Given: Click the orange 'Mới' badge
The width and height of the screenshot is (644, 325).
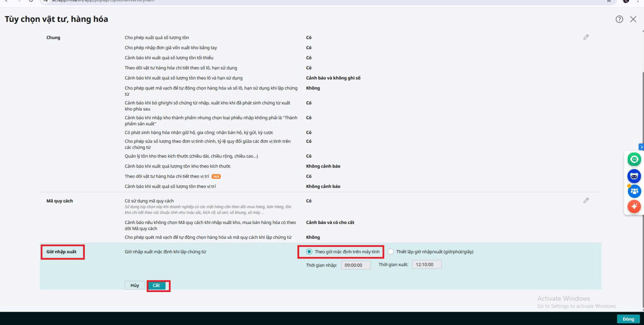Looking at the screenshot, I should [216, 176].
